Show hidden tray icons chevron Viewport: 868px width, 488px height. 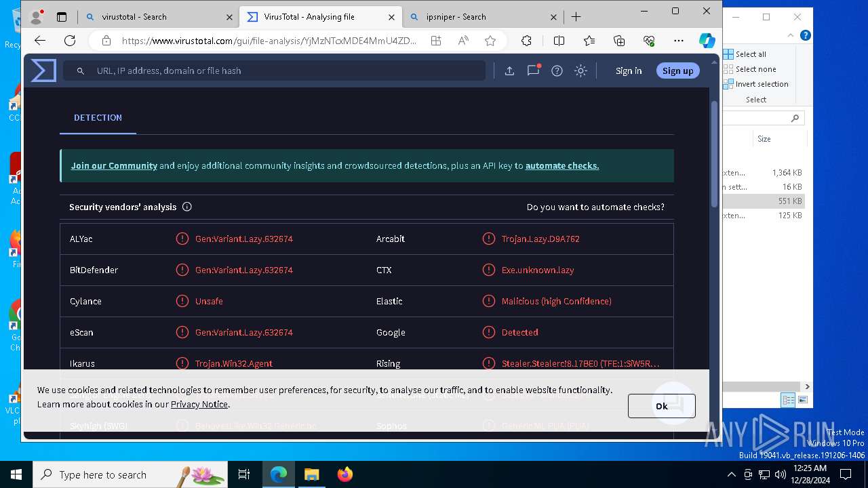(731, 474)
